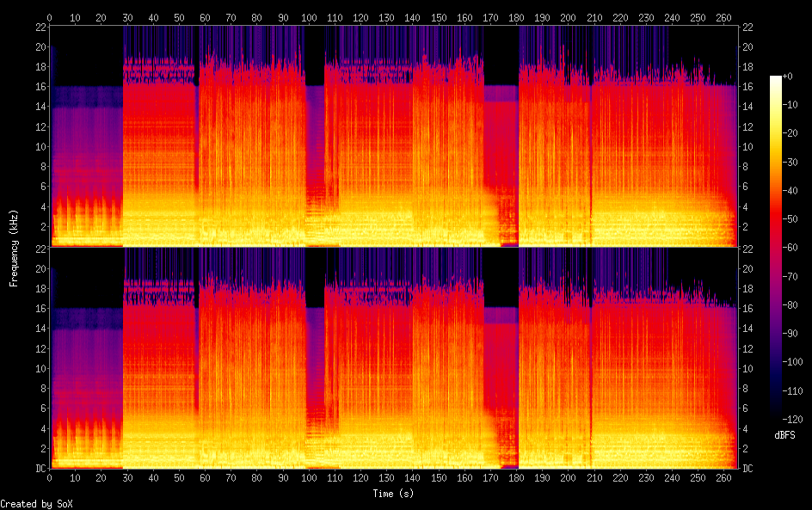Click the left "DC" frequency axis label
The height and width of the screenshot is (510, 812).
38,469
